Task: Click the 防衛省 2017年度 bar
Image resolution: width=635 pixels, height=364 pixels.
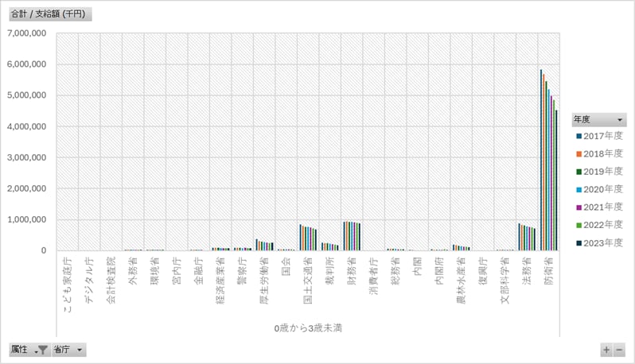Action: coord(541,160)
